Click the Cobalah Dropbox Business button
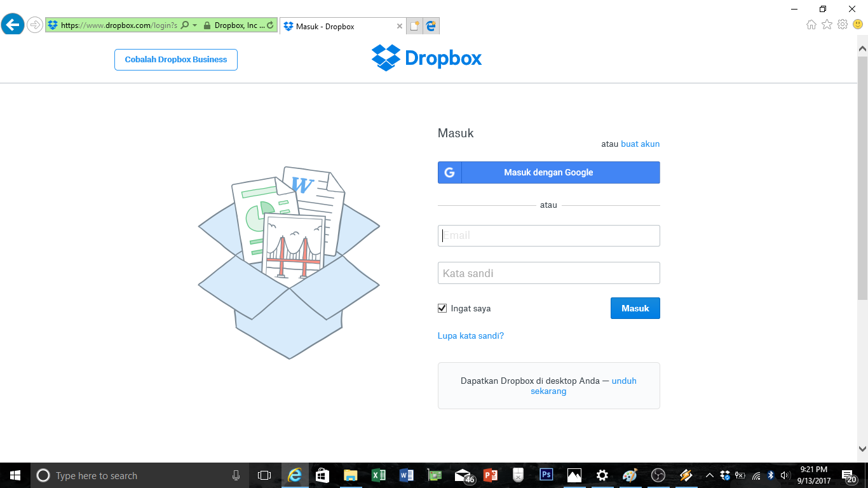This screenshot has width=868, height=488. coord(175,59)
